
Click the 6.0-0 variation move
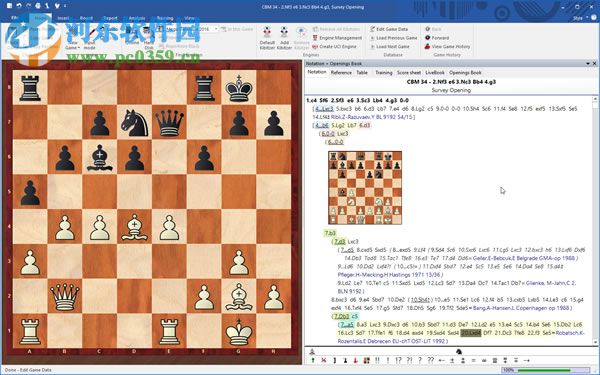pyautogui.click(x=328, y=134)
